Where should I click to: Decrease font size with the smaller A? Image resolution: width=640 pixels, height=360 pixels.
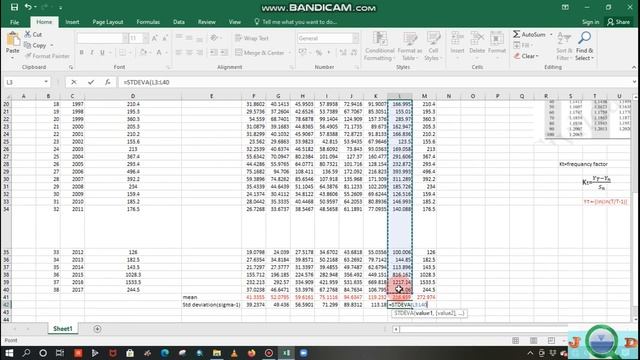165,38
